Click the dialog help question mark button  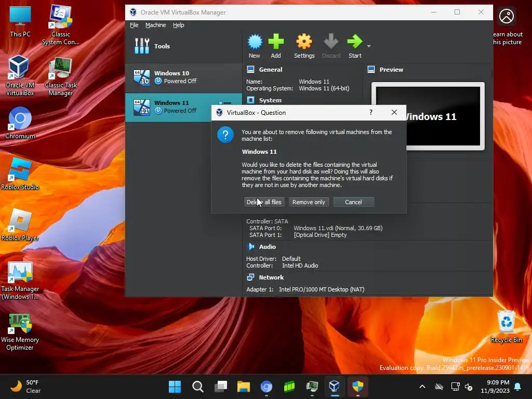click(371, 112)
